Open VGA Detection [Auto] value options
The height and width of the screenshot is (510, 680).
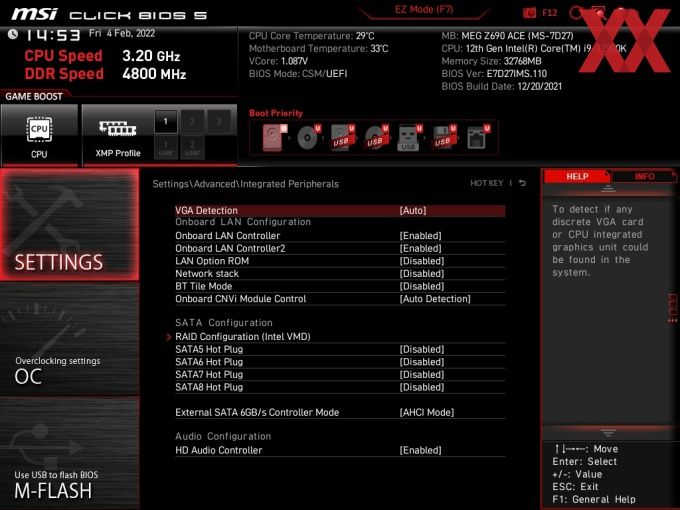click(x=413, y=211)
